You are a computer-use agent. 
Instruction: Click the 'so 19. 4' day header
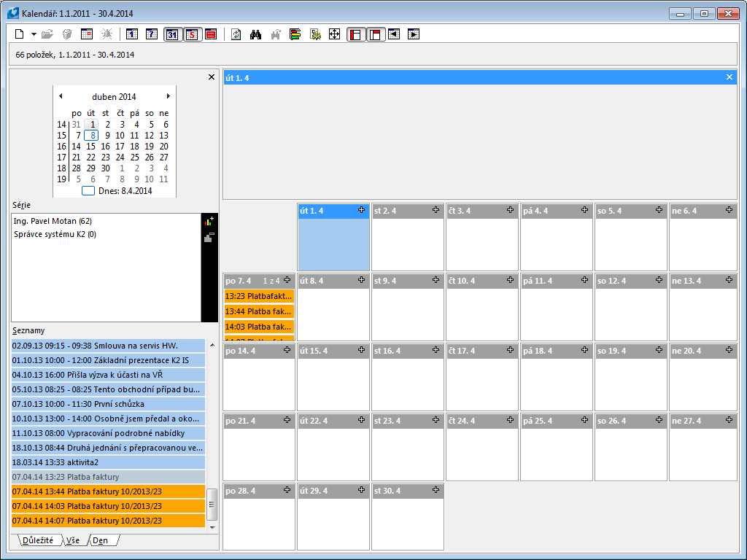pyautogui.click(x=631, y=351)
